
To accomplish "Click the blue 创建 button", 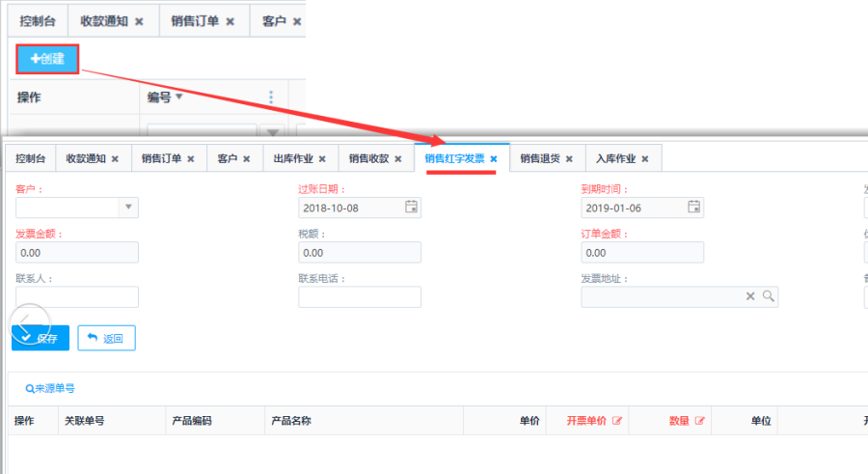I will coord(47,59).
